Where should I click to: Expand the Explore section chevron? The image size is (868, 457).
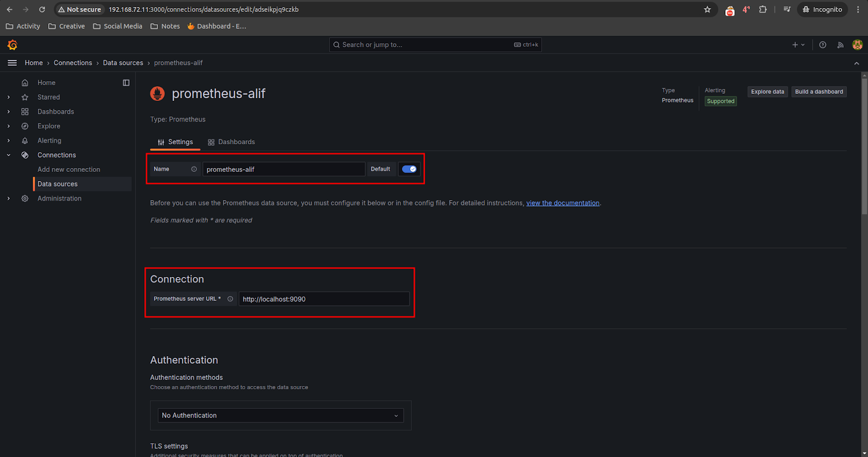9,126
